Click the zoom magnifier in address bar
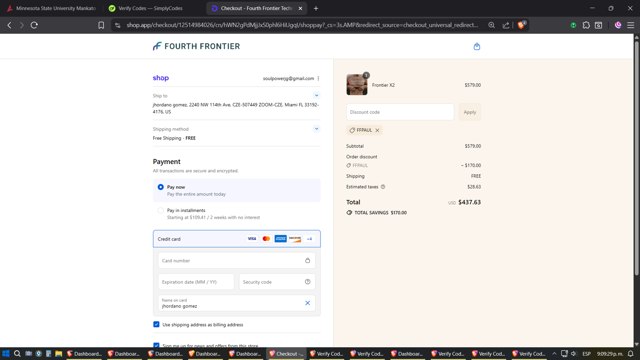Screen dimensions: 640x360 [491, 25]
